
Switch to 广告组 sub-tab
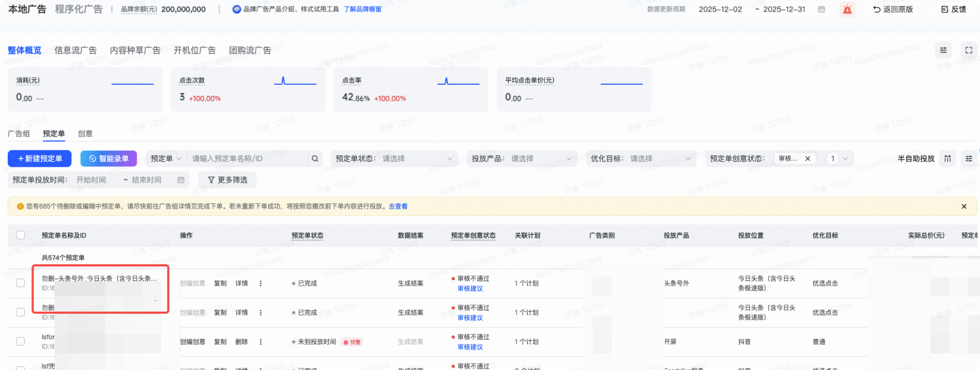19,134
